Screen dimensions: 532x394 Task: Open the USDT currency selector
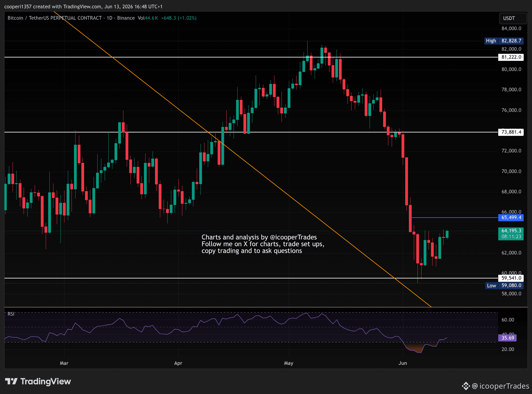pyautogui.click(x=513, y=18)
